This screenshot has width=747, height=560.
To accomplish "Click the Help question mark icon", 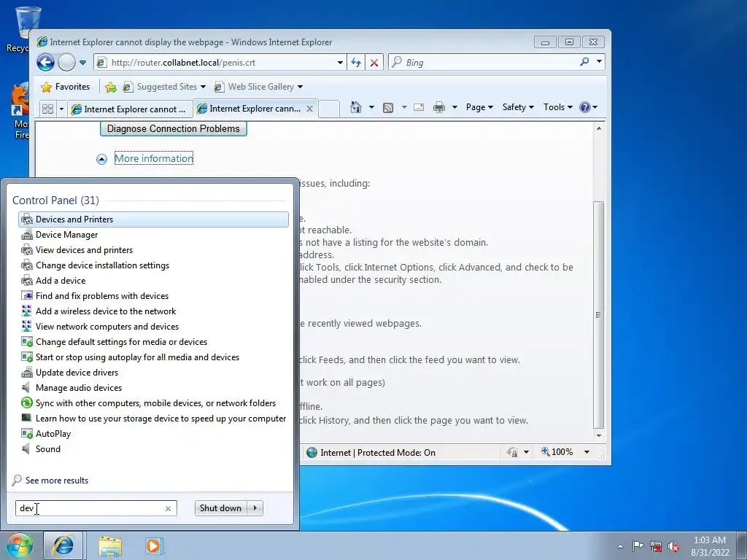I will point(585,107).
